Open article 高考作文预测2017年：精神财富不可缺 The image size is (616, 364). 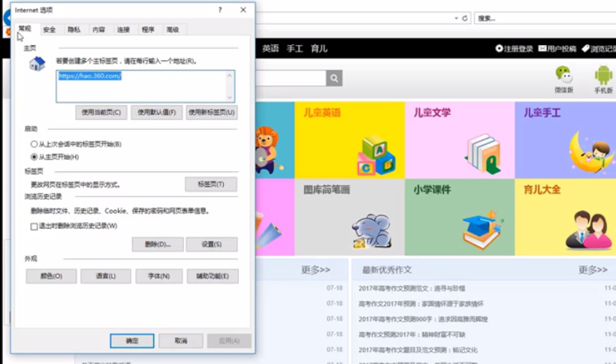tap(412, 335)
